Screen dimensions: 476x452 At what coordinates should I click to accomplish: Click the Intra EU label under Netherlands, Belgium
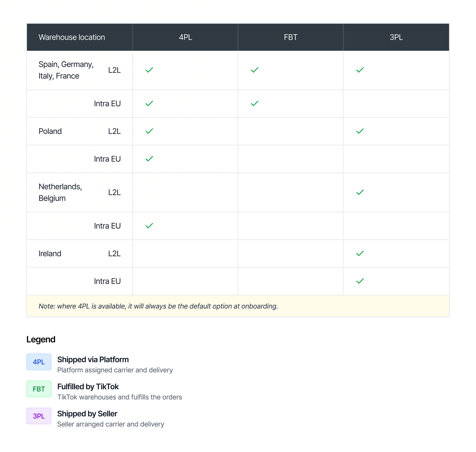click(x=107, y=226)
